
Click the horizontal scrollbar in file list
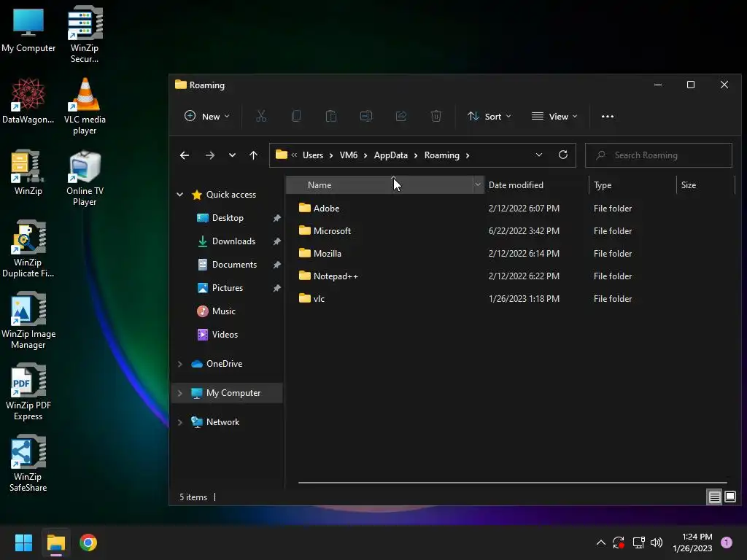pos(512,483)
